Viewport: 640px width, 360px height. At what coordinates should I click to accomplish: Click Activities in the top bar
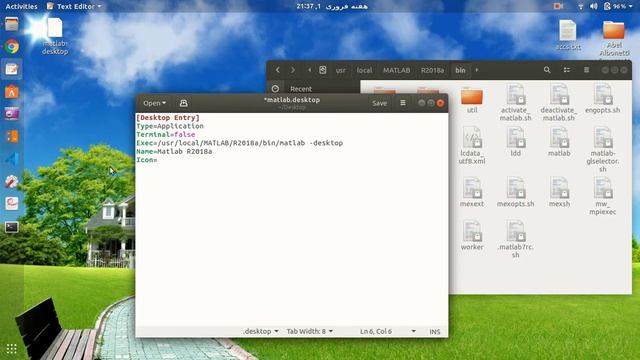(x=21, y=6)
